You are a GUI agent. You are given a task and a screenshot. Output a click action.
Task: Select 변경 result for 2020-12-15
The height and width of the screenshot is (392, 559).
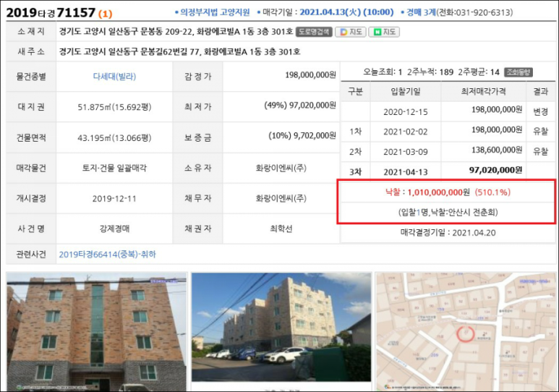pos(540,111)
